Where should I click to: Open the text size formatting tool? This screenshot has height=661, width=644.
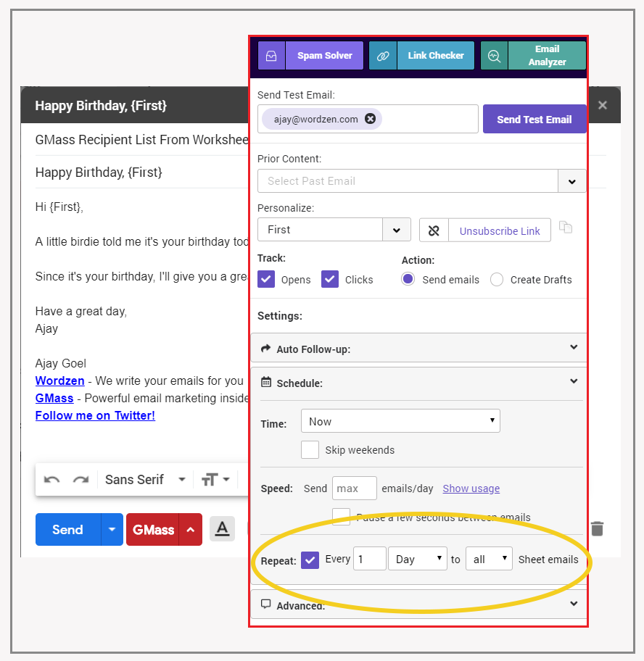215,480
